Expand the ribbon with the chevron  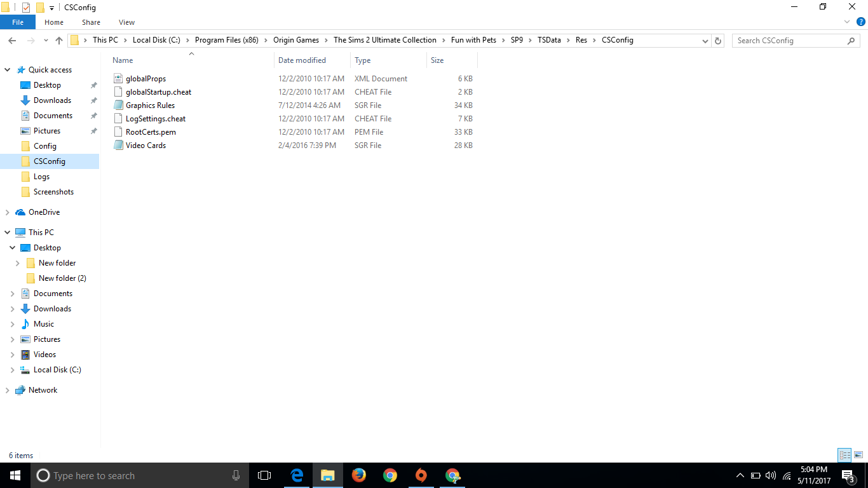[x=847, y=22]
